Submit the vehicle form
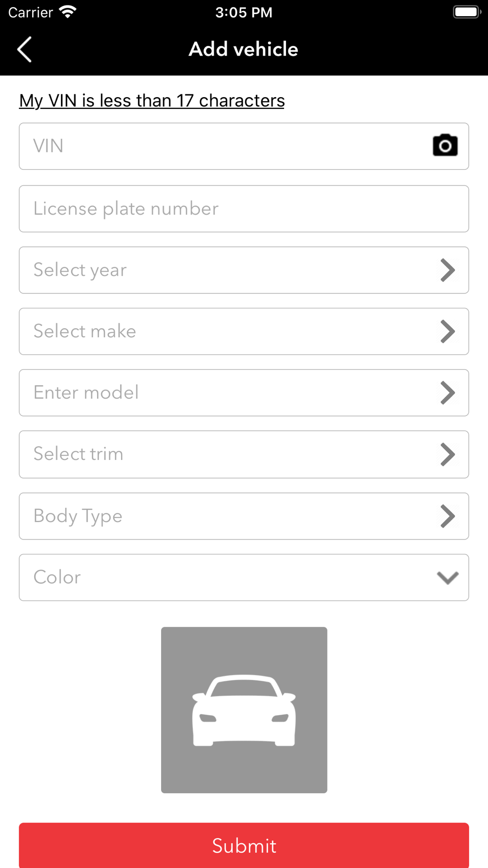488x868 pixels. coord(244,846)
